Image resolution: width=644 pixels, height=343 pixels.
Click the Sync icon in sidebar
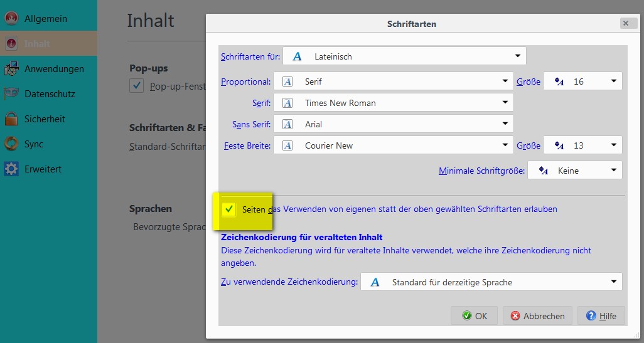click(11, 144)
